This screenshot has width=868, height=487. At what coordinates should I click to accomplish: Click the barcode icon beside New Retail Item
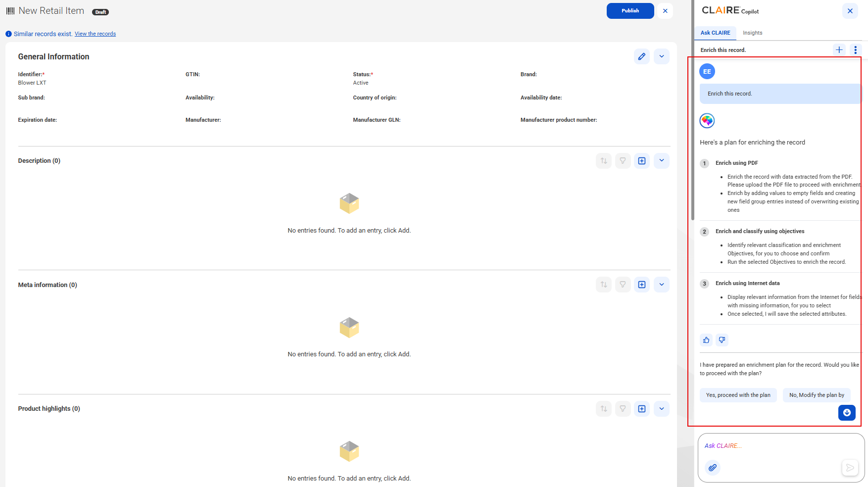[x=10, y=11]
